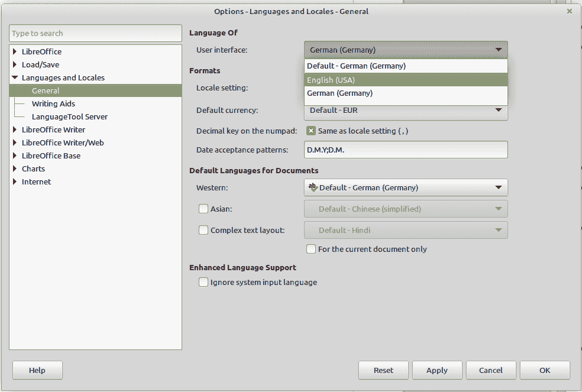The image size is (582, 392).
Task: Open the User interface language dropdown
Action: coord(406,50)
